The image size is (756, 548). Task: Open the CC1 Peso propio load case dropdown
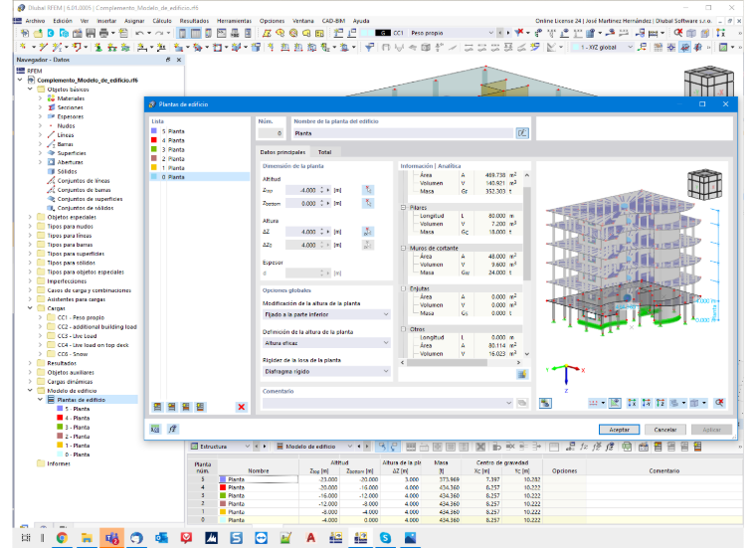point(490,33)
